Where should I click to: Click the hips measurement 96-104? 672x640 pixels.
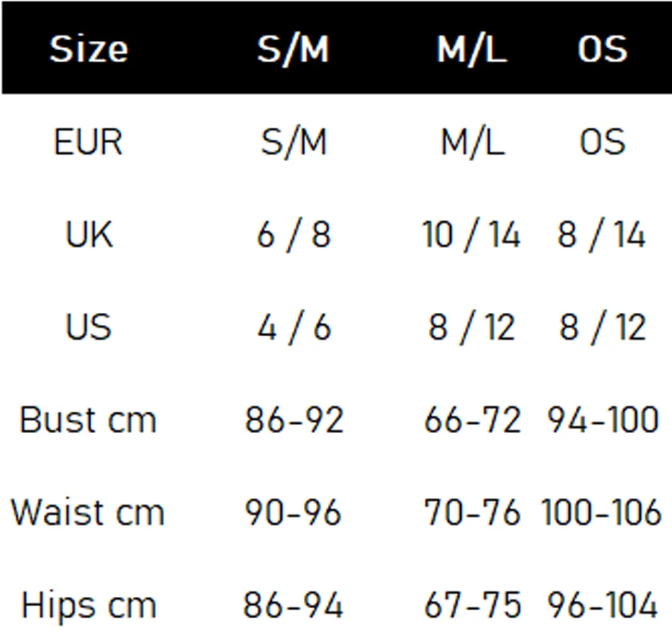[x=602, y=605]
